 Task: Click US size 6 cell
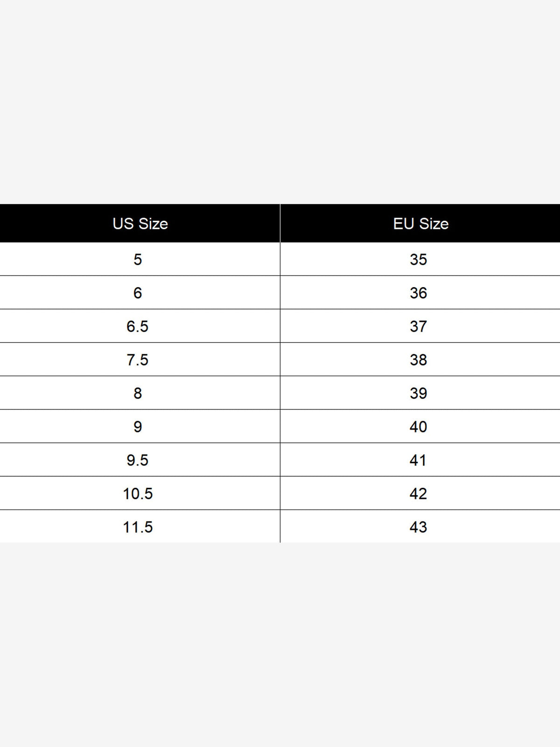click(x=140, y=293)
